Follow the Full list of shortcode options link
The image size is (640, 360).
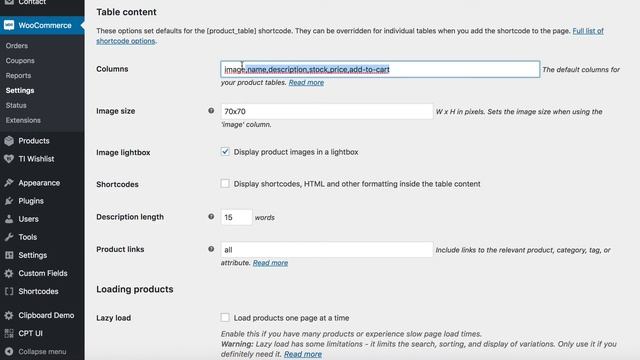(588, 31)
